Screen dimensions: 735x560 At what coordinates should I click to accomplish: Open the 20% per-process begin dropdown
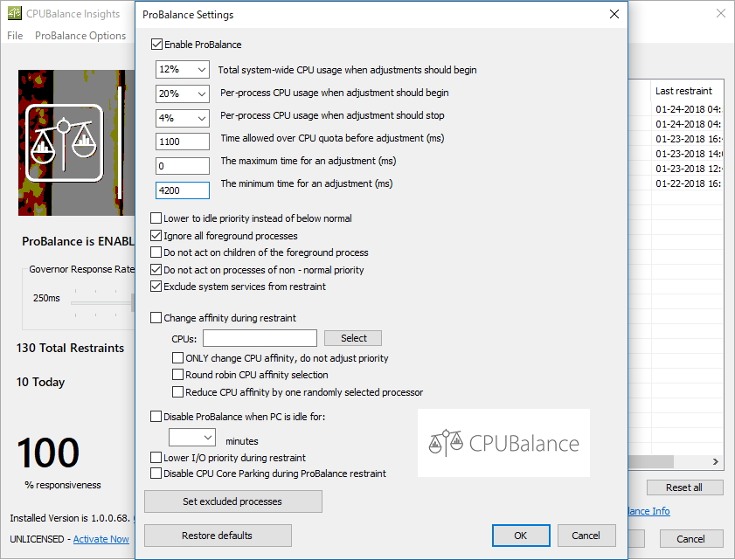pos(183,93)
